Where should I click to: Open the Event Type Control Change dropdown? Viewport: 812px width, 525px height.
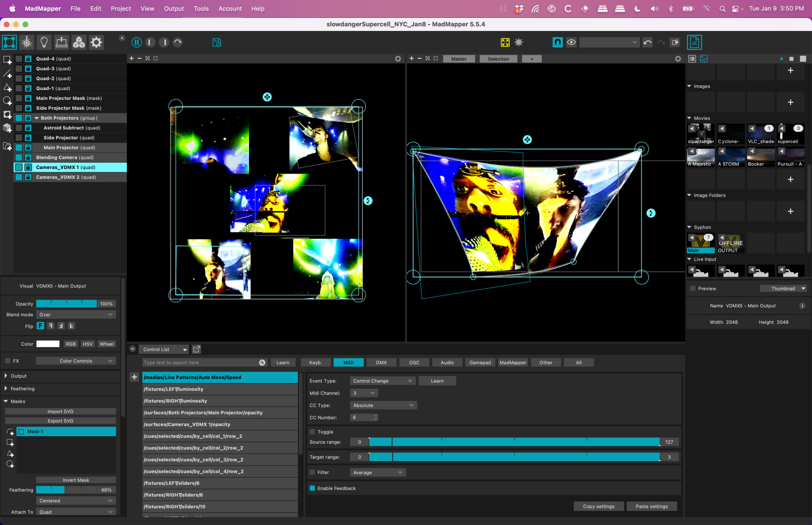(x=382, y=381)
